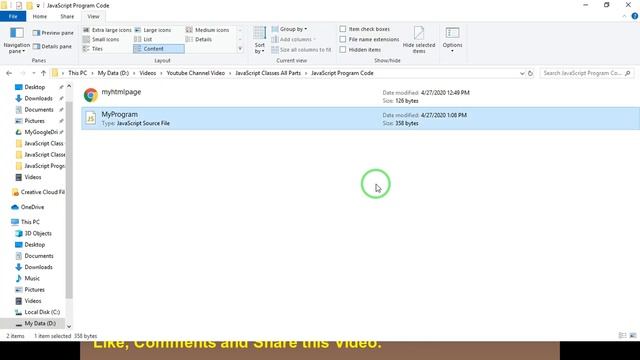Select This PC in navigation pane
The width and height of the screenshot is (640, 360).
(x=30, y=222)
